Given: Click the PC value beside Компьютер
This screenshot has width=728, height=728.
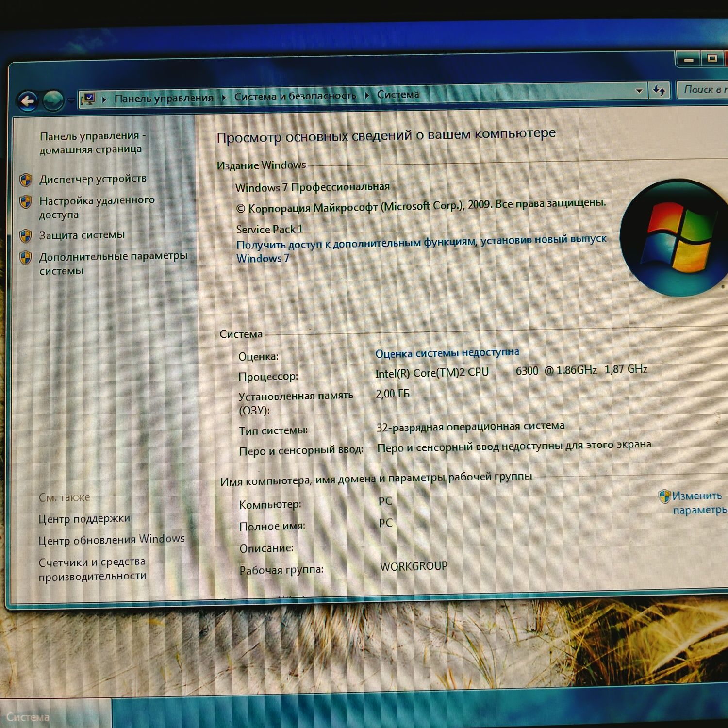Looking at the screenshot, I should 385,501.
